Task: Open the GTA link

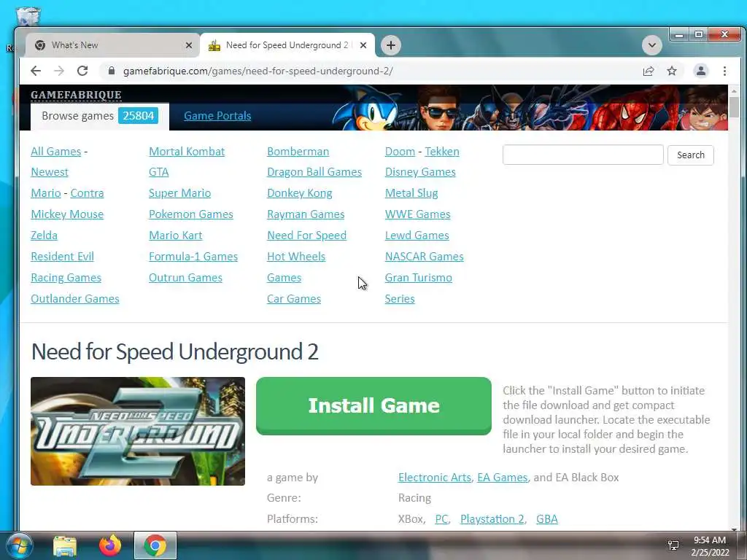Action: (x=158, y=172)
